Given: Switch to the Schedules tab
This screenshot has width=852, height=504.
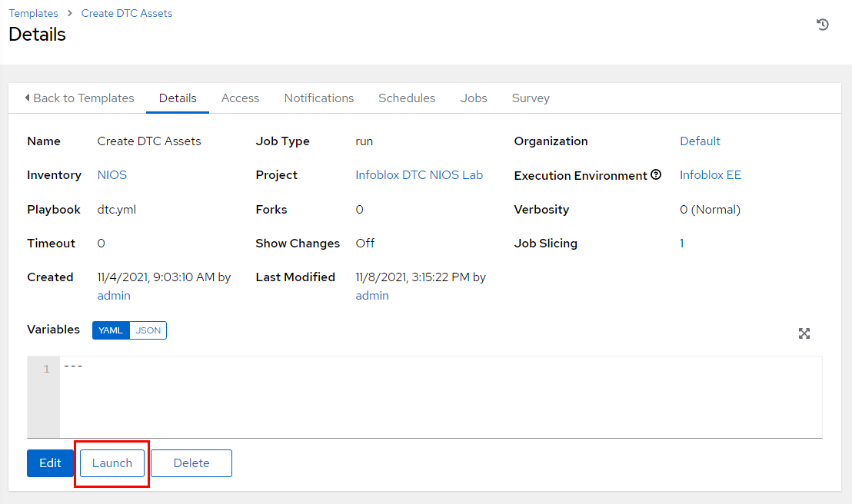Looking at the screenshot, I should [x=407, y=98].
